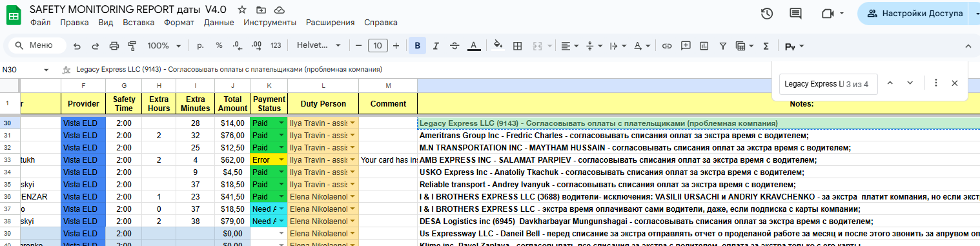
Task: Open the functions sigma menu
Action: [x=766, y=46]
